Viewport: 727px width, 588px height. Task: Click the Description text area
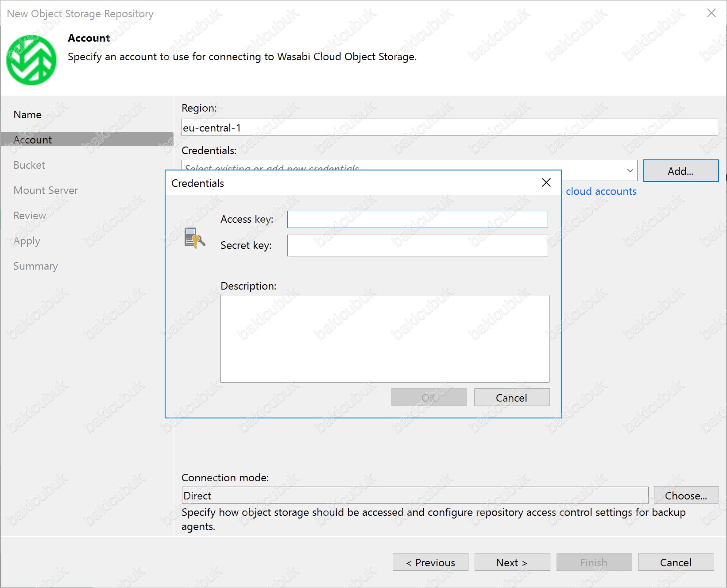[x=384, y=338]
